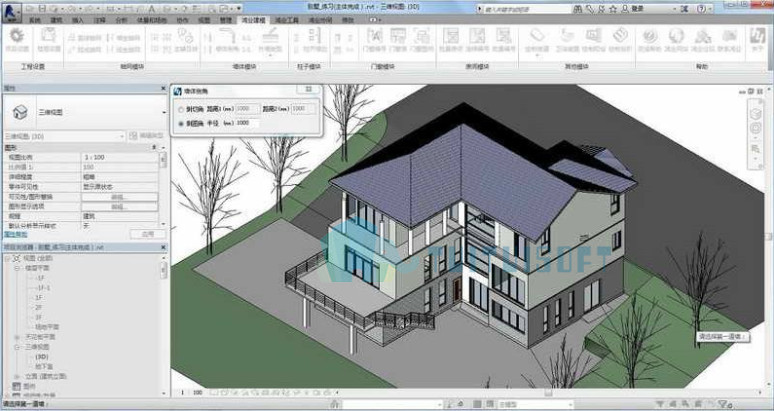Open the Revit application menu button
The width and height of the screenshot is (774, 411).
(x=11, y=11)
